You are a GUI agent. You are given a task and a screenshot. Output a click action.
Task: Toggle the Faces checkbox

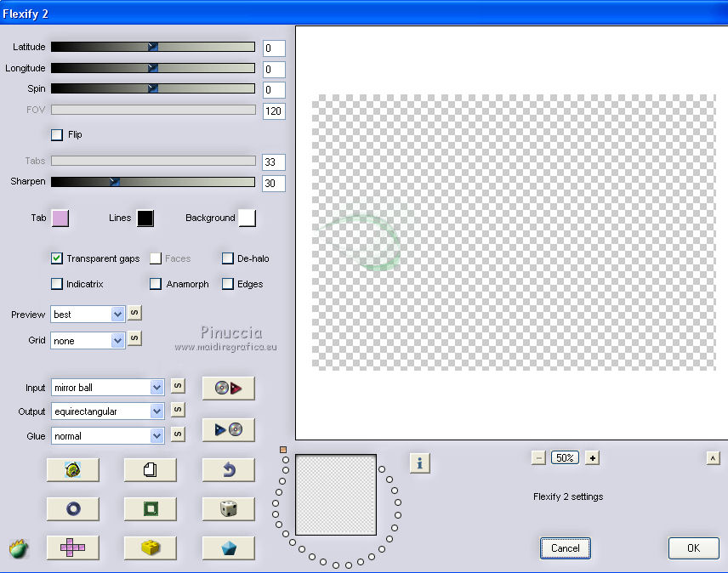point(156,258)
